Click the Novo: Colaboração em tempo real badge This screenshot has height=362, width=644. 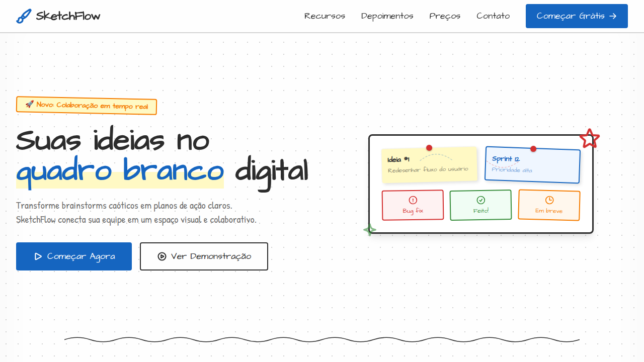87,106
